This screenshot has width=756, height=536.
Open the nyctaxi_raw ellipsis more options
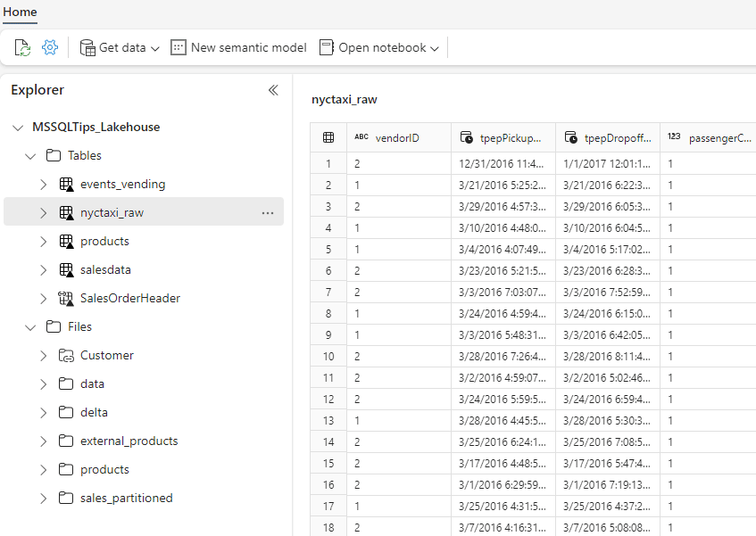point(268,213)
